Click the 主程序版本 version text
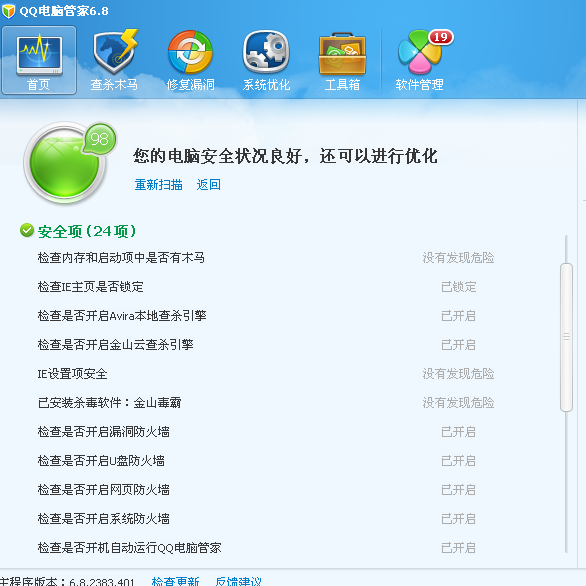 (67, 582)
